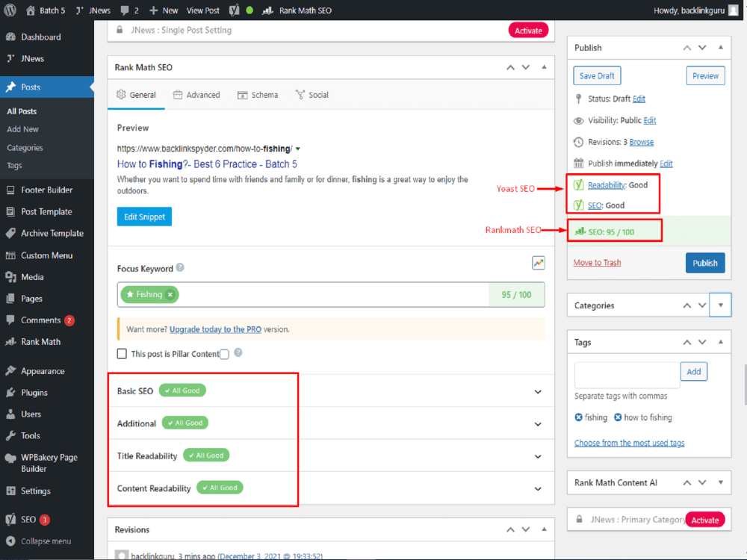This screenshot has height=560, width=747.
Task: Remove the Fishing focus keyword
Action: (170, 294)
